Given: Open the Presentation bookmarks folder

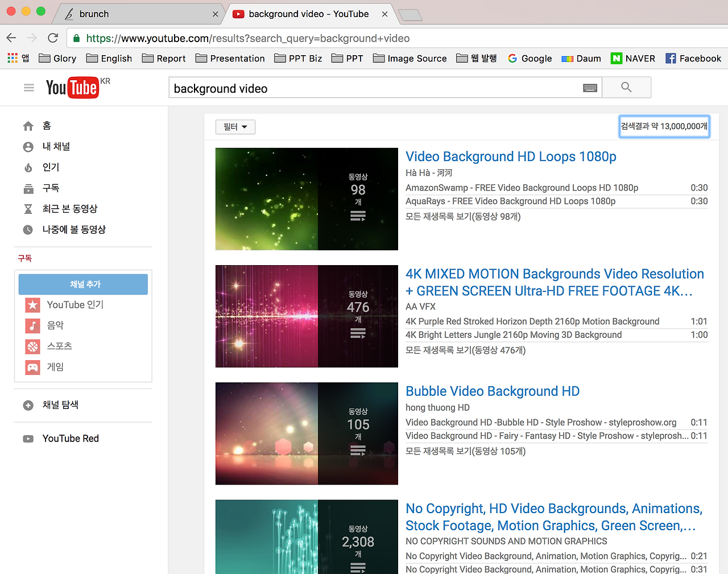Looking at the screenshot, I should click(x=230, y=58).
